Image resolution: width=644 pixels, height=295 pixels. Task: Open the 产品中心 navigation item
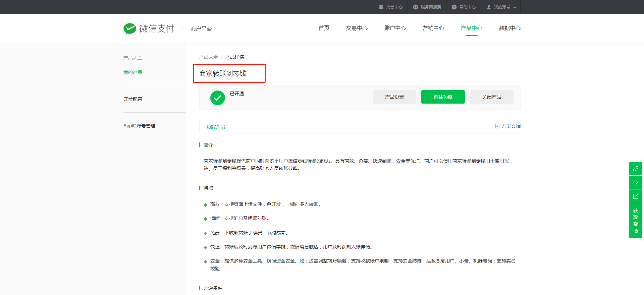472,28
